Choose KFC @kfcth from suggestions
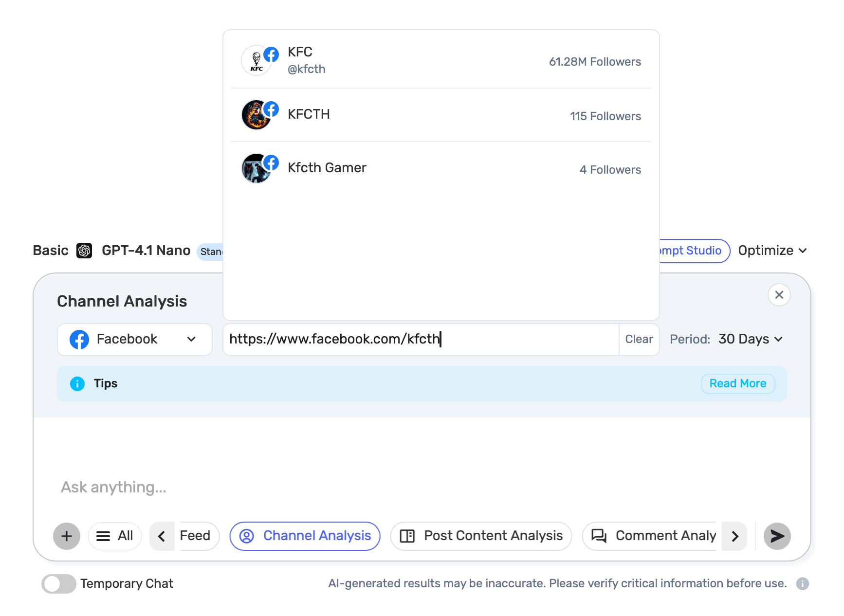Image resolution: width=844 pixels, height=616 pixels. 440,61
